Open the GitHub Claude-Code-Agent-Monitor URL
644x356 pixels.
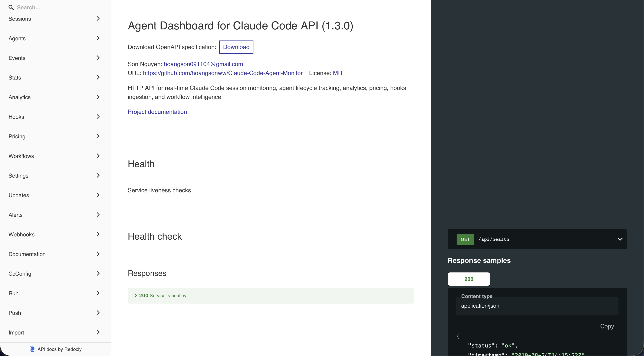coord(223,73)
